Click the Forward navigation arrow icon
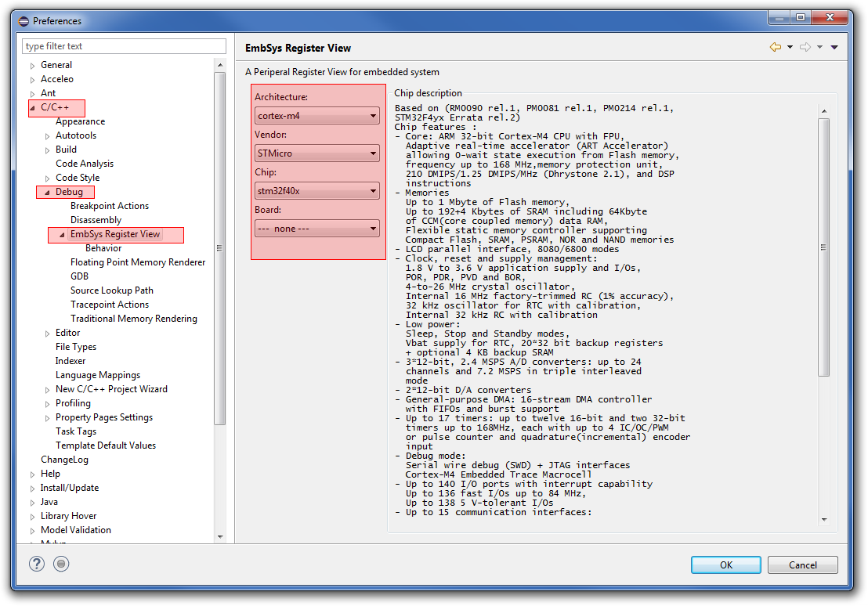 (805, 47)
